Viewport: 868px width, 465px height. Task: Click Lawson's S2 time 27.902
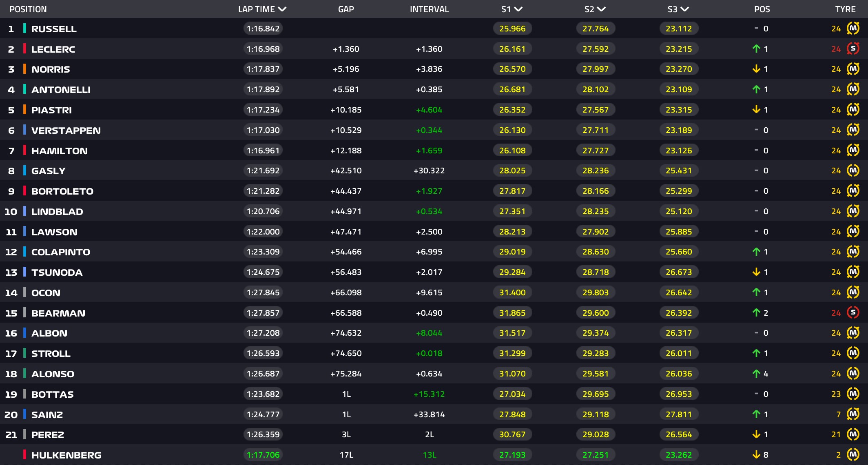pos(596,232)
